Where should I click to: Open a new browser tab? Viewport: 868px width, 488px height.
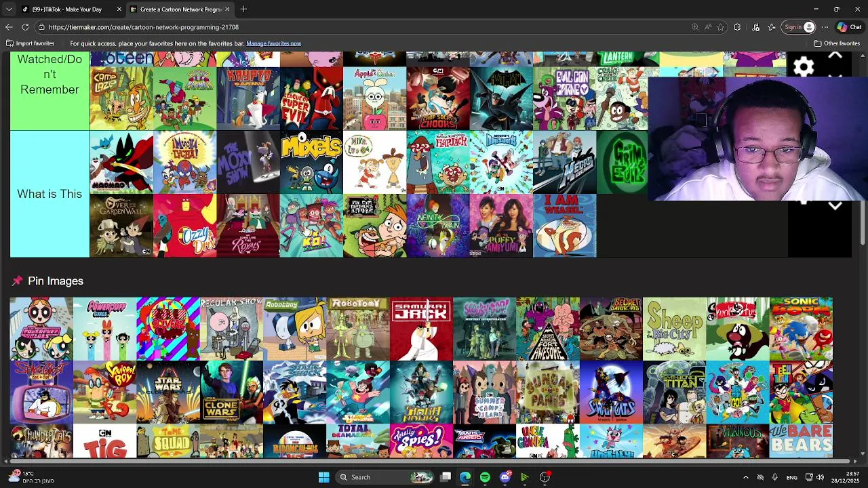coord(243,9)
